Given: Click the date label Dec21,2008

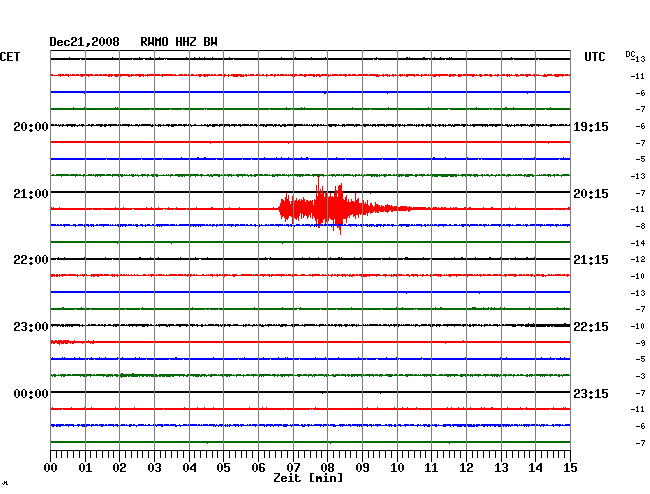Looking at the screenshot, I should (85, 42).
